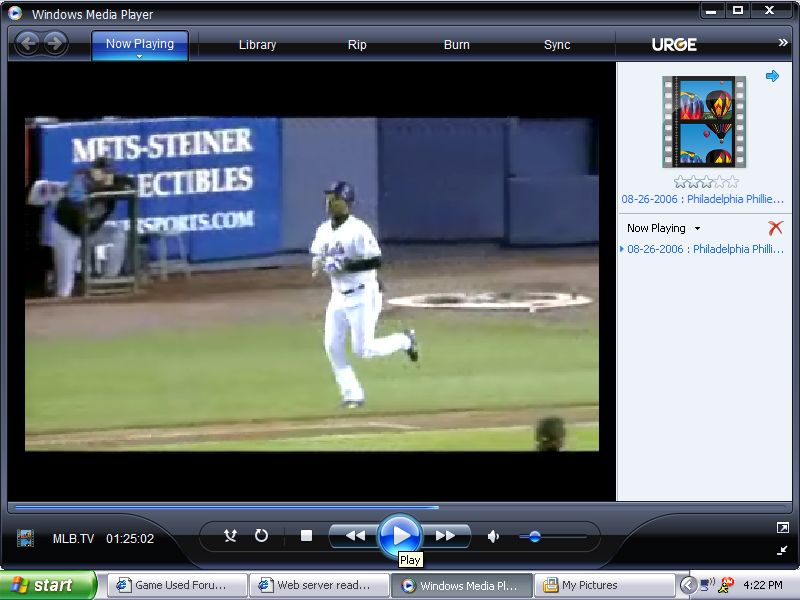
Task: Click the MLB.TV label in the status area
Action: click(73, 539)
